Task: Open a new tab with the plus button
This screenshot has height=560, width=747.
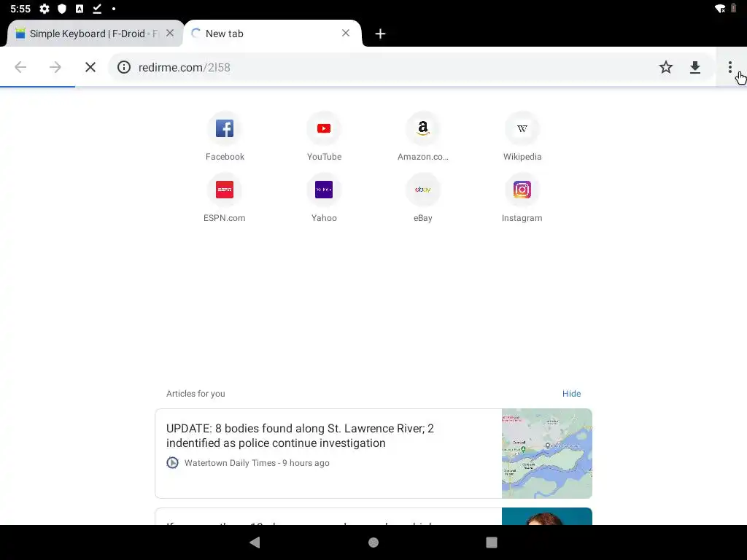Action: click(379, 34)
